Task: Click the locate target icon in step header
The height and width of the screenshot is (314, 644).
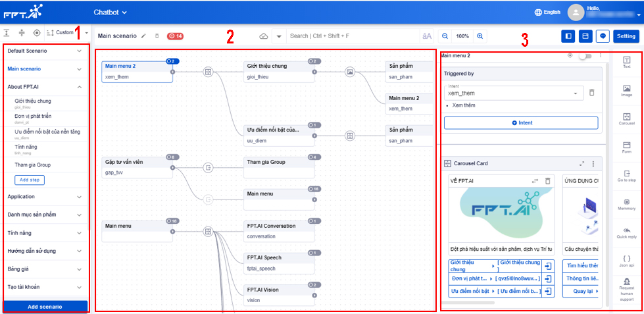Action: pyautogui.click(x=570, y=55)
